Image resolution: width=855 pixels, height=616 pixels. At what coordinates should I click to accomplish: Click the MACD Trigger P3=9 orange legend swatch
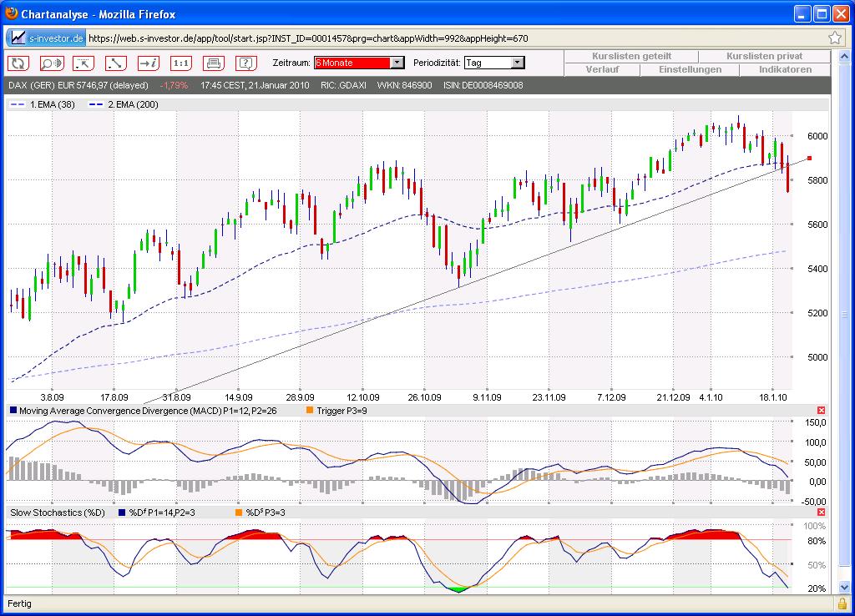point(310,410)
